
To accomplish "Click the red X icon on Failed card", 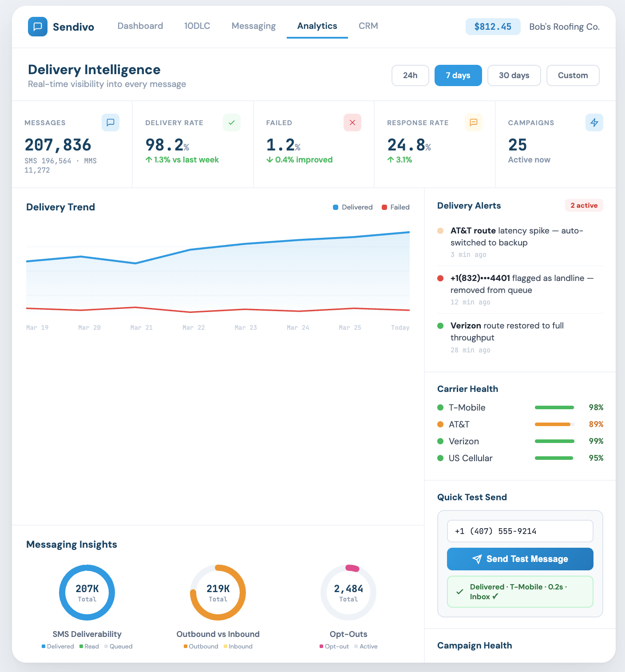I will click(352, 123).
